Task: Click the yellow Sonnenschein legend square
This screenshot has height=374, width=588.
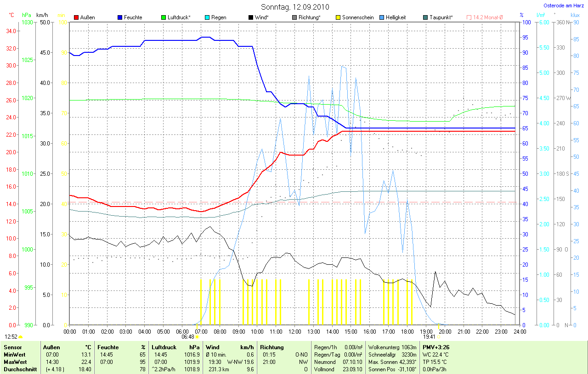Action: [x=338, y=17]
